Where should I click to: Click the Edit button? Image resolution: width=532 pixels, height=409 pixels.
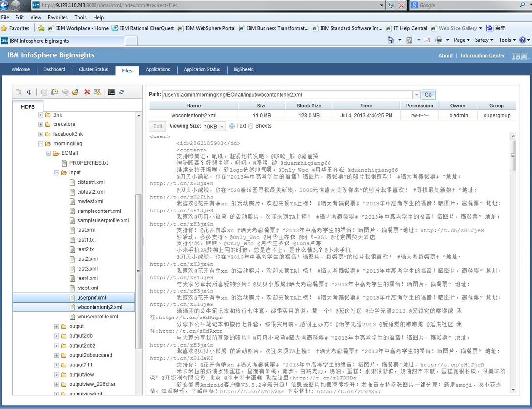coord(158,126)
